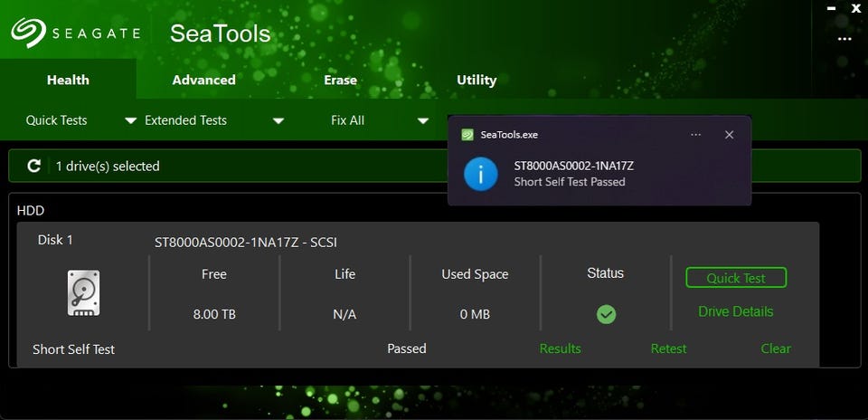Screen dimensions: 868x420
Task: Click the Life column header
Action: 344,274
